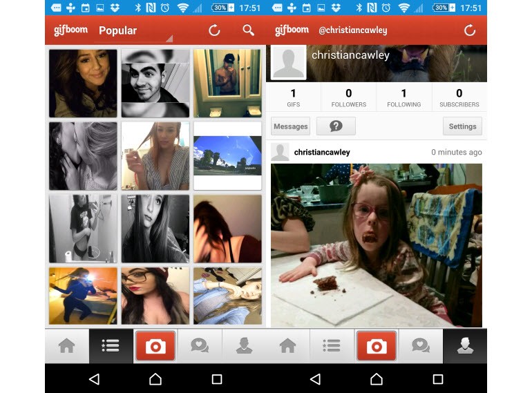Tap the NFC status icon on the left screen
This screenshot has height=393, width=532.
click(x=151, y=8)
